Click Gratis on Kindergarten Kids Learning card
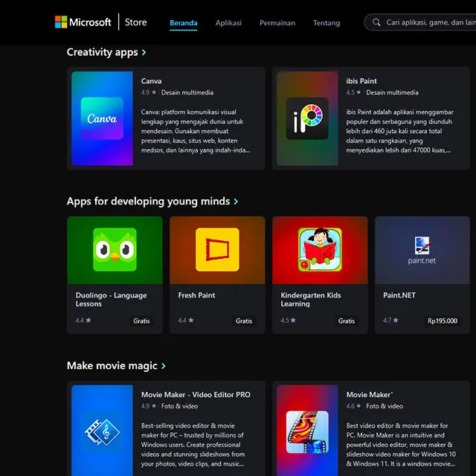The image size is (476, 476). pos(347,321)
